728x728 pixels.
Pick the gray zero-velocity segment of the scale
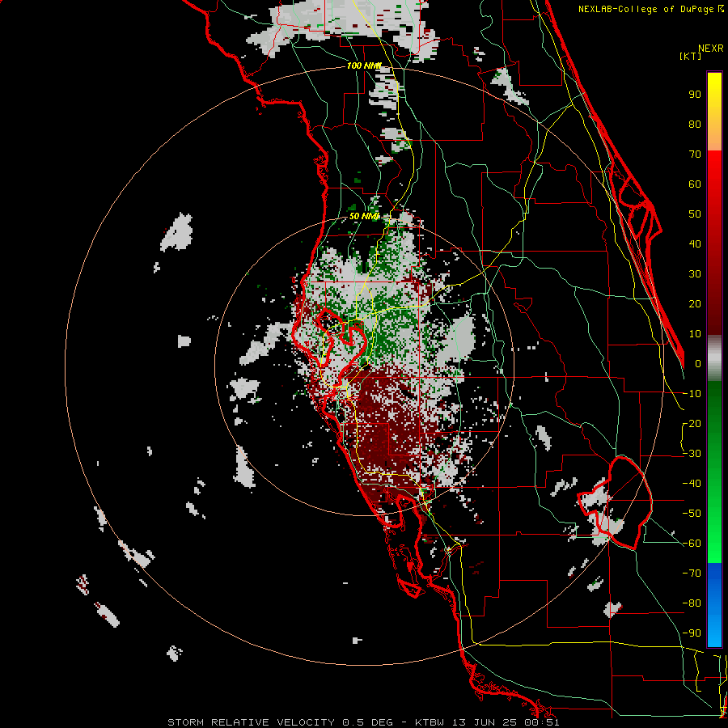[714, 358]
